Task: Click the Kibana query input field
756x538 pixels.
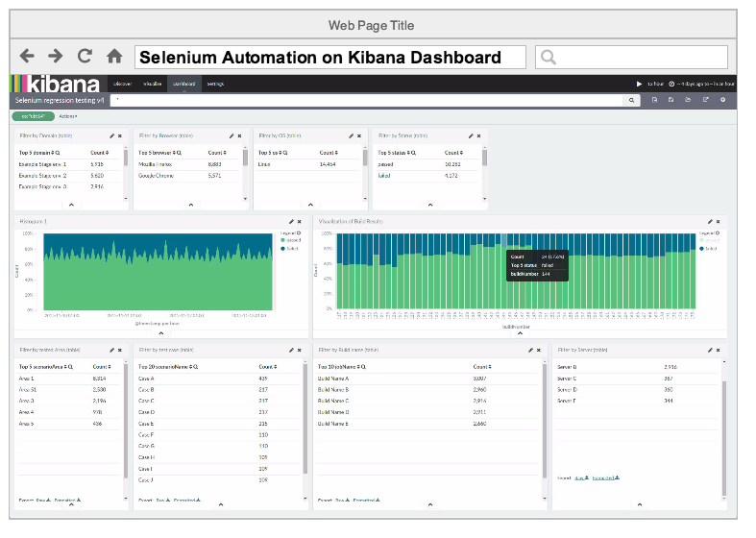Action: 367,100
